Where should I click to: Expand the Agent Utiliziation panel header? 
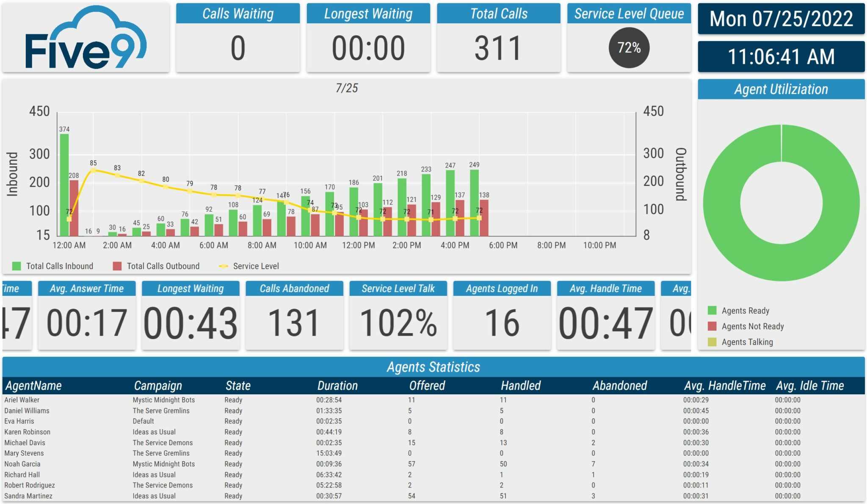point(781,89)
